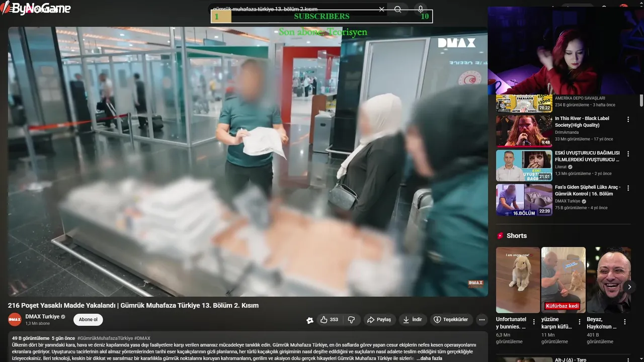644x362 pixels.
Task: Click the 1,3 Mn abone subscriber count
Action: click(x=38, y=324)
